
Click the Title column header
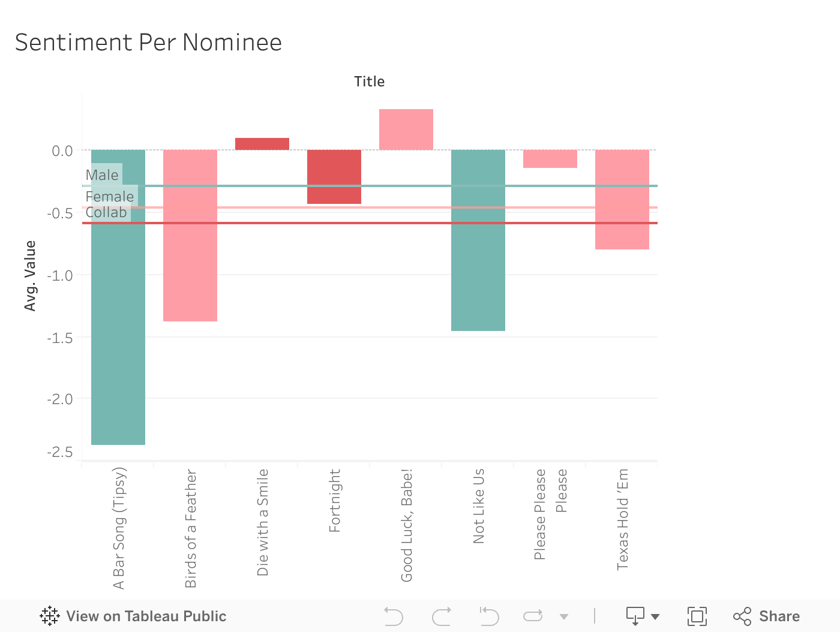369,82
